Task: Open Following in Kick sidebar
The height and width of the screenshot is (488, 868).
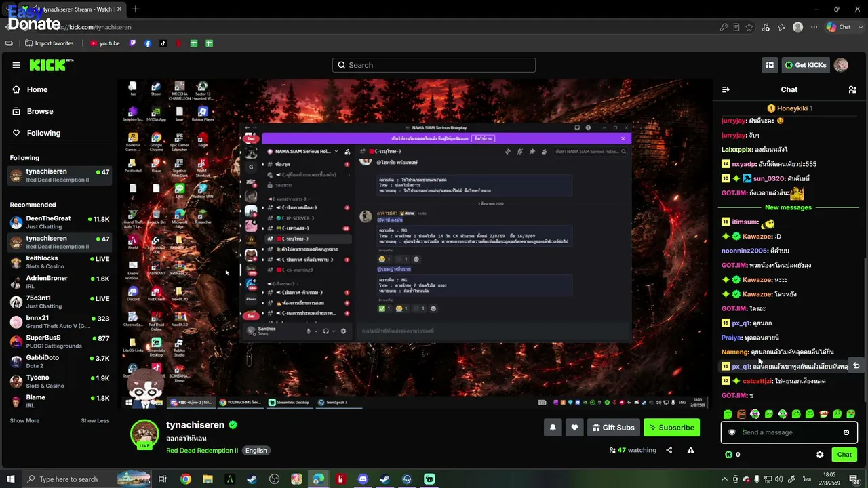Action: click(x=37, y=133)
